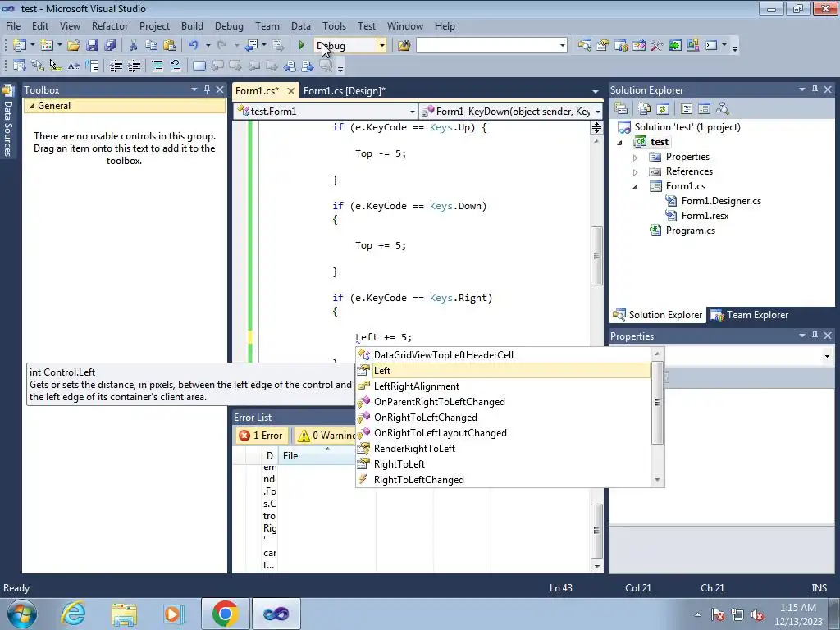The width and height of the screenshot is (840, 630).
Task: Click View Designer icon in Solution Explorer
Action: [x=704, y=109]
